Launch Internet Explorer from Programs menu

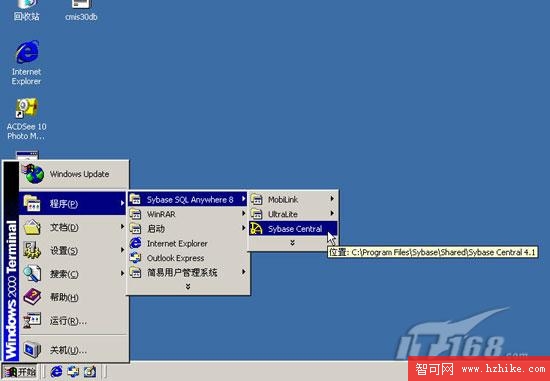pyautogui.click(x=188, y=243)
